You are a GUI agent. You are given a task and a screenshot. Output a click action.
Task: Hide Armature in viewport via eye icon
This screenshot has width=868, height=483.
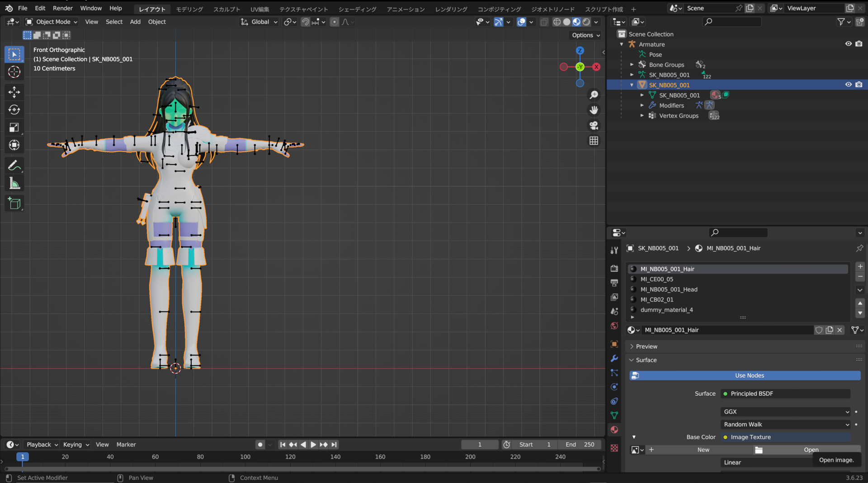pos(848,44)
